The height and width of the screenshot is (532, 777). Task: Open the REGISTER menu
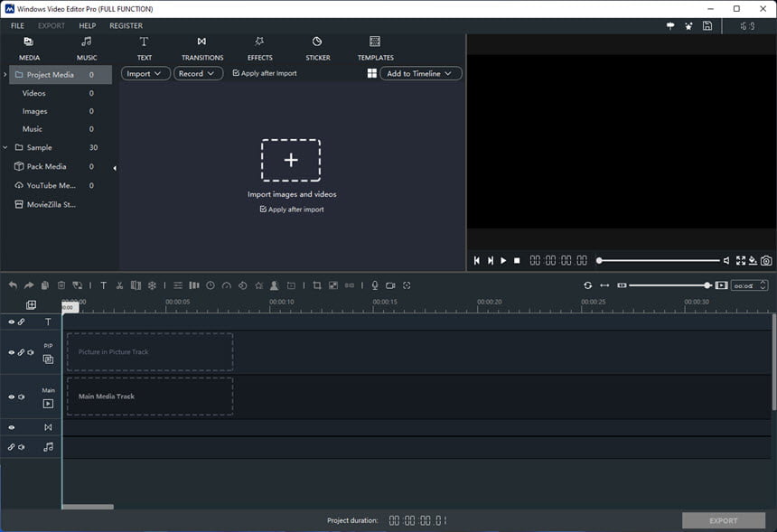pyautogui.click(x=126, y=26)
